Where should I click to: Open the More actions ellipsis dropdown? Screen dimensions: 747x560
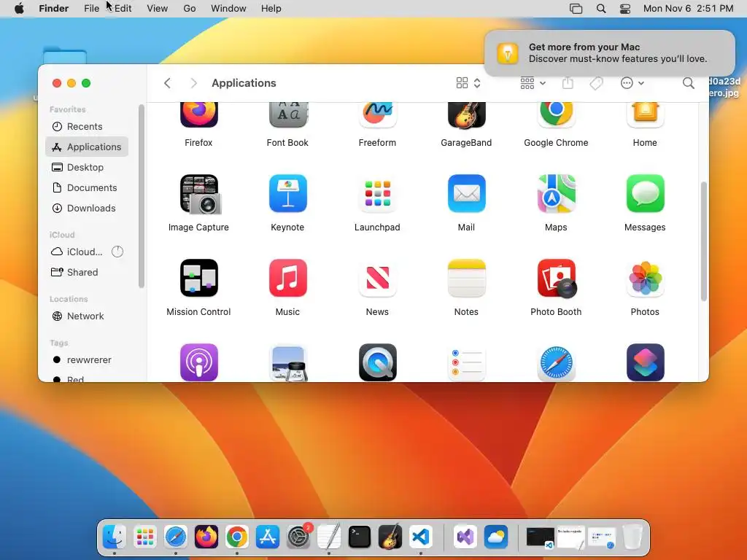pyautogui.click(x=632, y=83)
